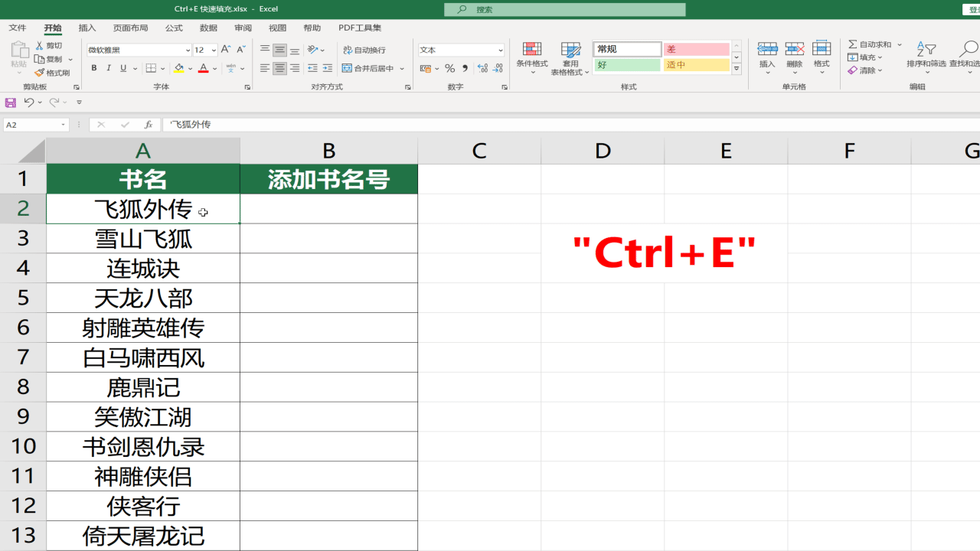Open the font size dropdown showing 12
Image resolution: width=980 pixels, height=551 pixels.
point(214,50)
